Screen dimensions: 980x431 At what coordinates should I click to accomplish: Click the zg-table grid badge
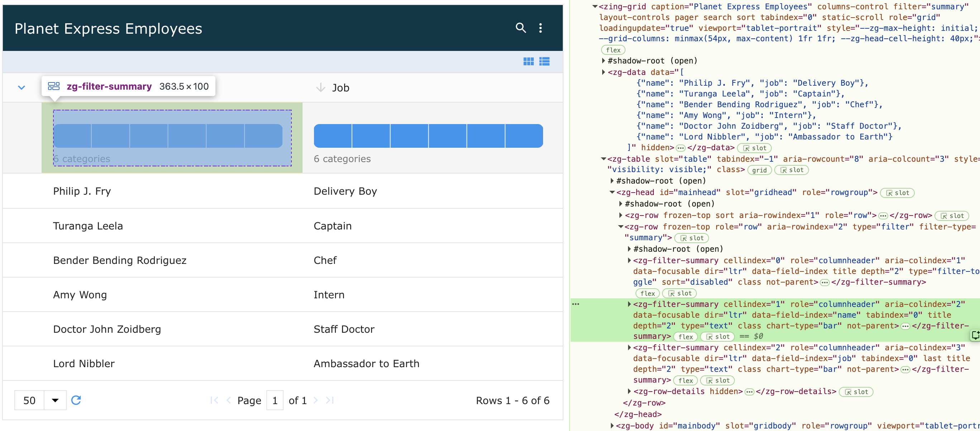tap(759, 170)
